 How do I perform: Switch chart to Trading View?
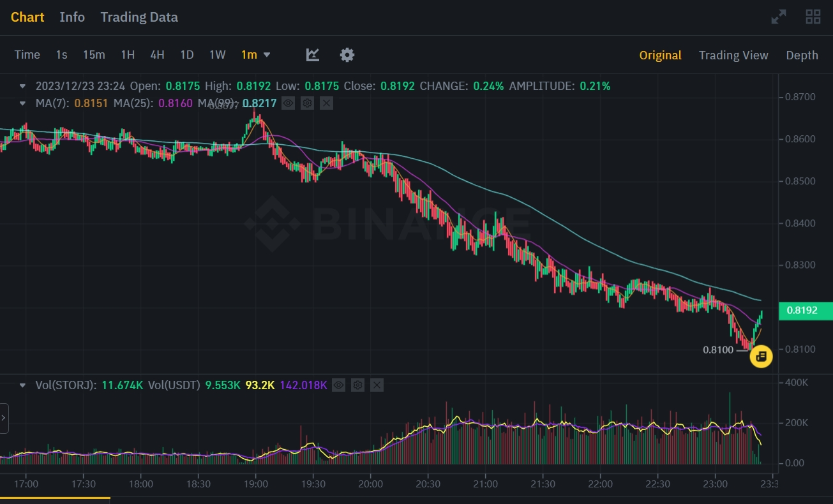tap(733, 55)
